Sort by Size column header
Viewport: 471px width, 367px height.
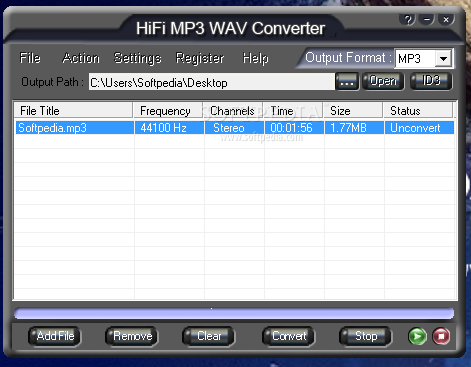click(x=353, y=111)
